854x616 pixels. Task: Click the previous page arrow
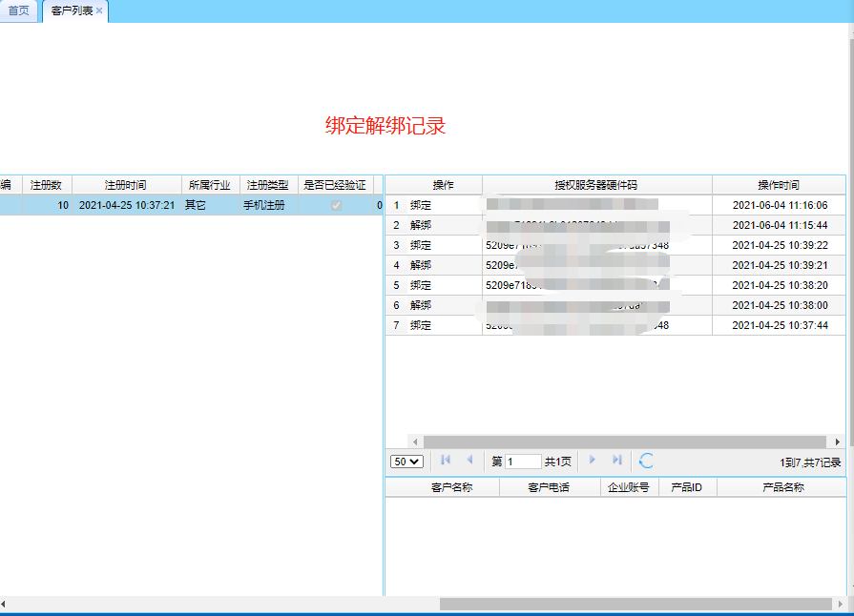coord(469,461)
